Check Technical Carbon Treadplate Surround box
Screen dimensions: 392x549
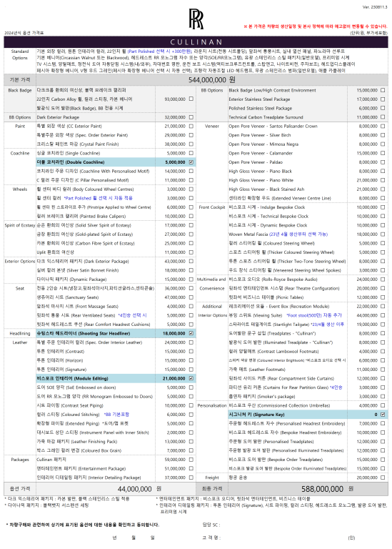coord(383,117)
